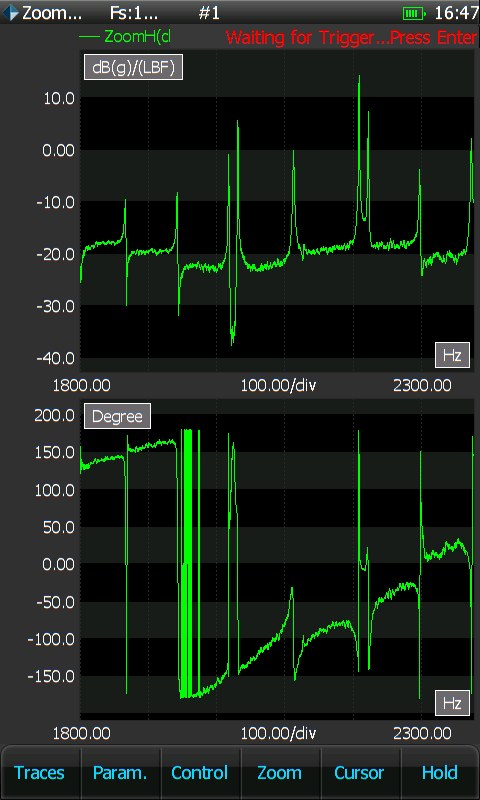Click the 200.0 phase axis label
This screenshot has width=480, height=800.
55,415
